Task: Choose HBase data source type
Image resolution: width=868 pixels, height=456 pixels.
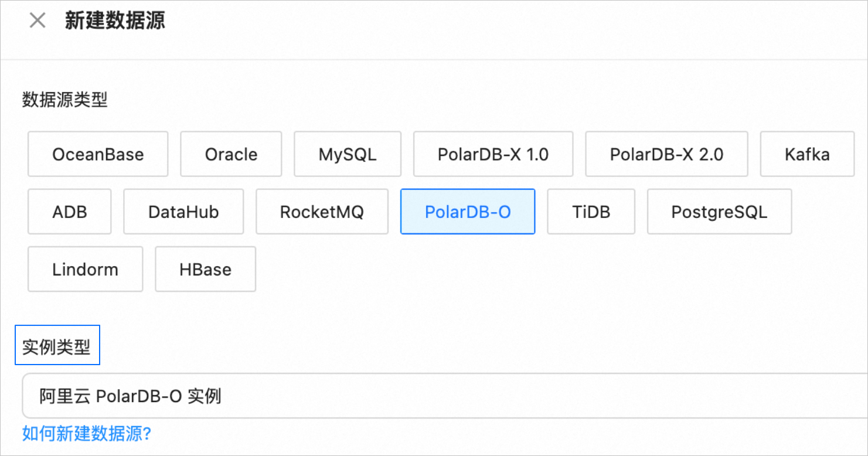Action: click(x=205, y=269)
